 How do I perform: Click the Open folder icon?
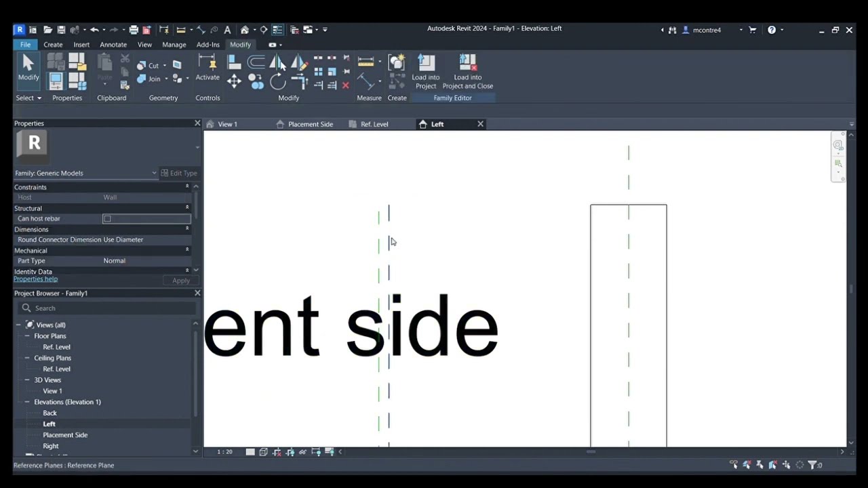pos(47,30)
